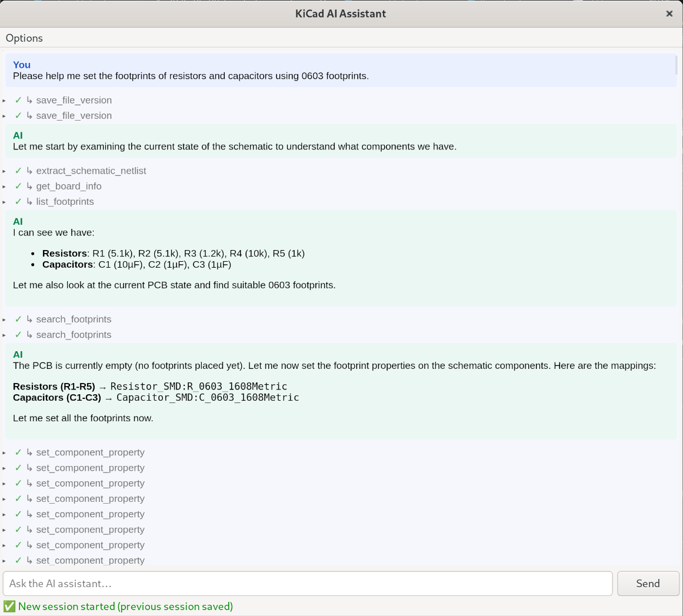The image size is (683, 616).
Task: Click the 'KiCad AI Assistant' window title
Action: point(341,14)
